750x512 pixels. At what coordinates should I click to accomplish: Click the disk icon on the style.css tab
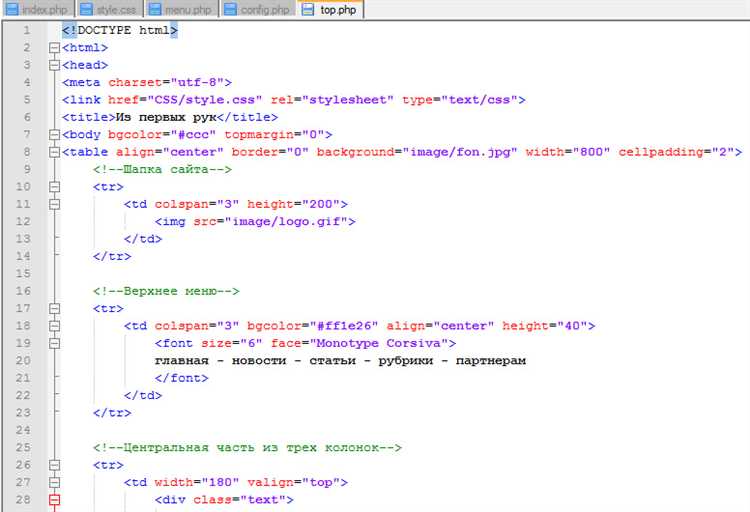pyautogui.click(x=85, y=10)
